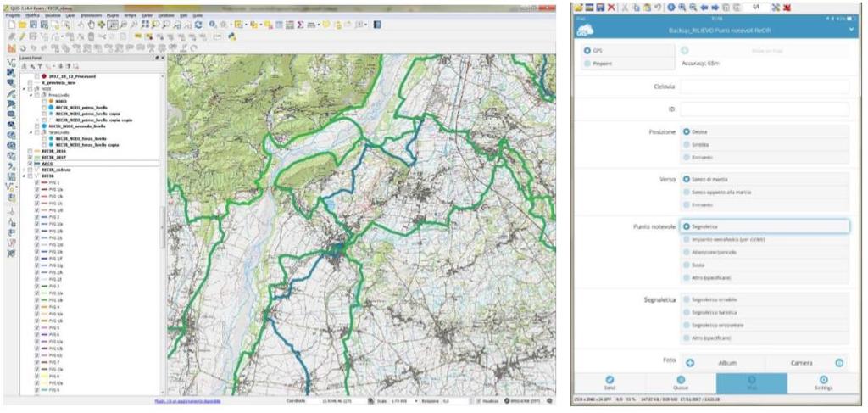This screenshot has width=868, height=413.
Task: Select the GPS radio option
Action: tap(587, 50)
